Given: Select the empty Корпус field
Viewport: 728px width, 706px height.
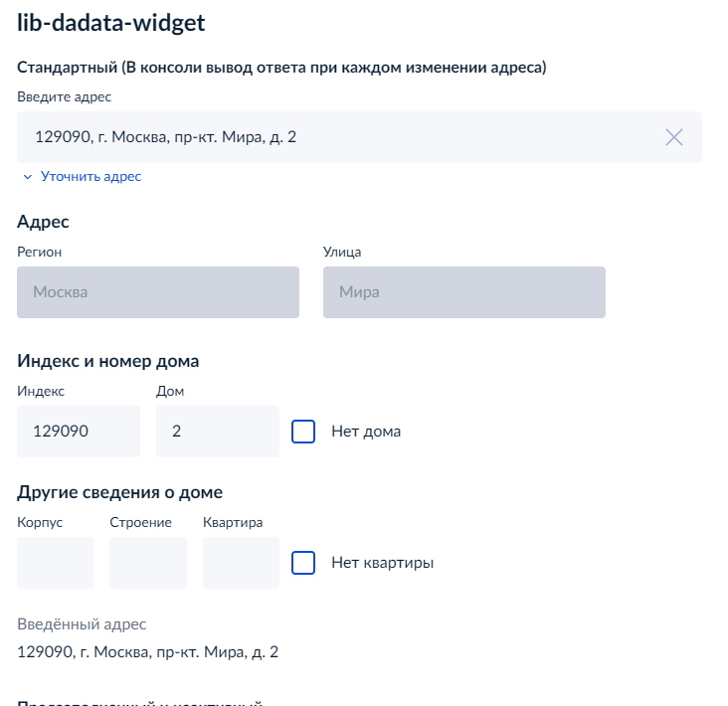Looking at the screenshot, I should (x=56, y=563).
